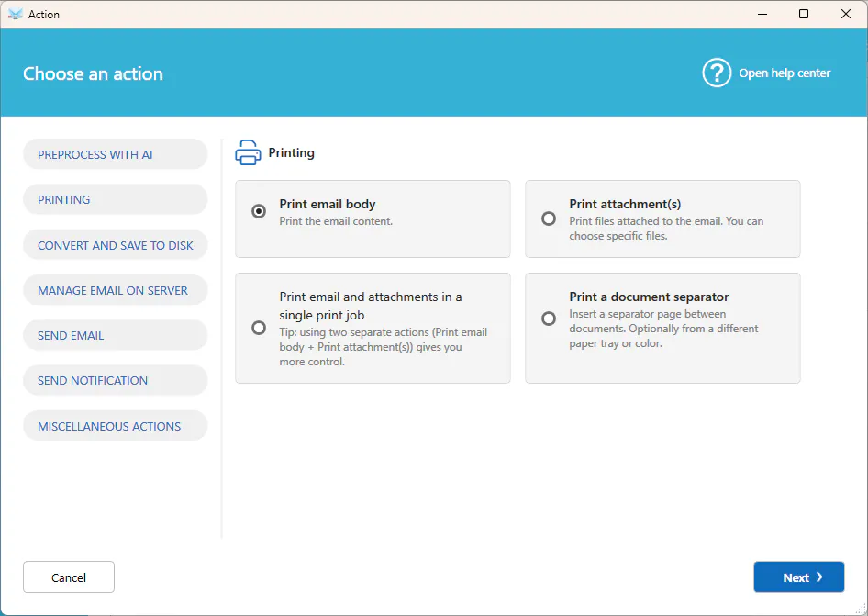
Task: Click the app icon in title bar
Action: [x=16, y=15]
